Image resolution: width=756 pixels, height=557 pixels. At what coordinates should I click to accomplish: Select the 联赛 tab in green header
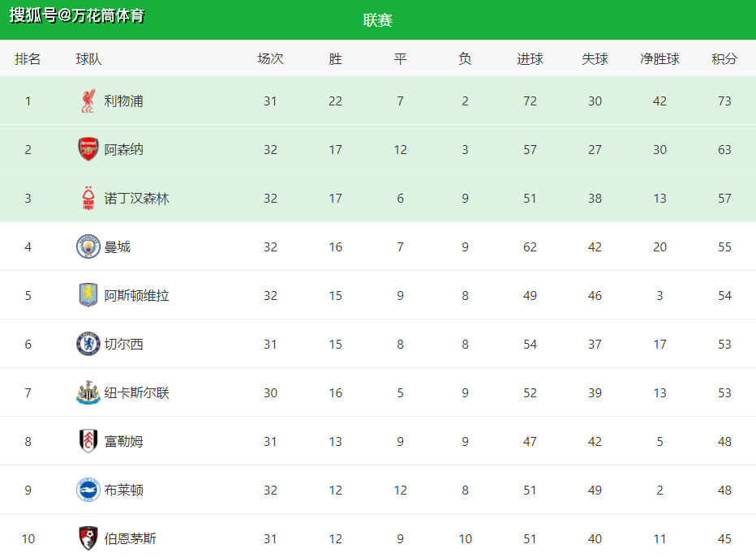tap(378, 20)
